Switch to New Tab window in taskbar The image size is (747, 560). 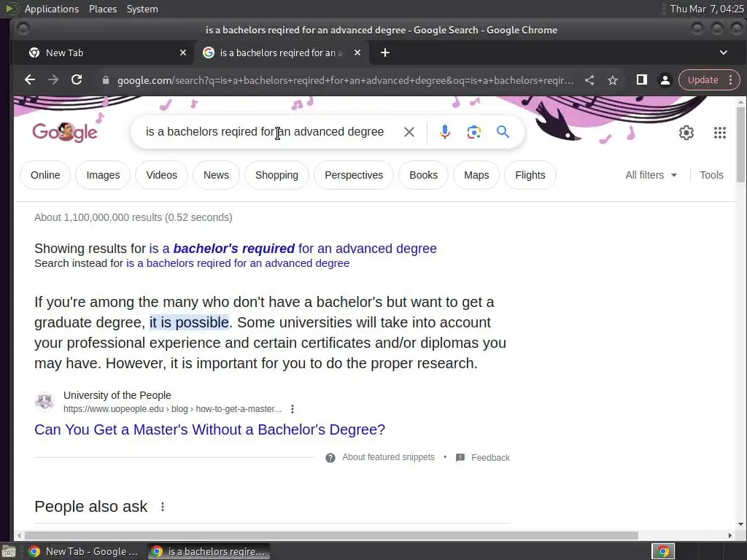[x=84, y=551]
